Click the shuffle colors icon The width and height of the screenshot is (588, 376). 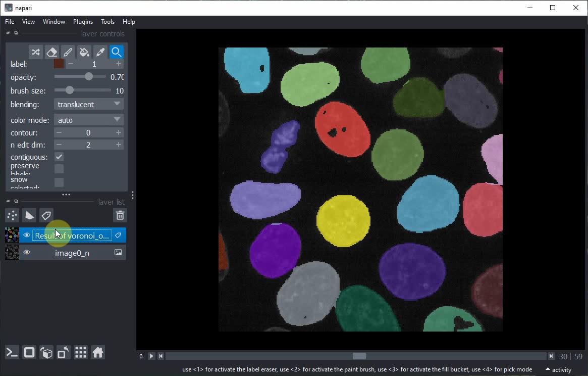(x=35, y=52)
